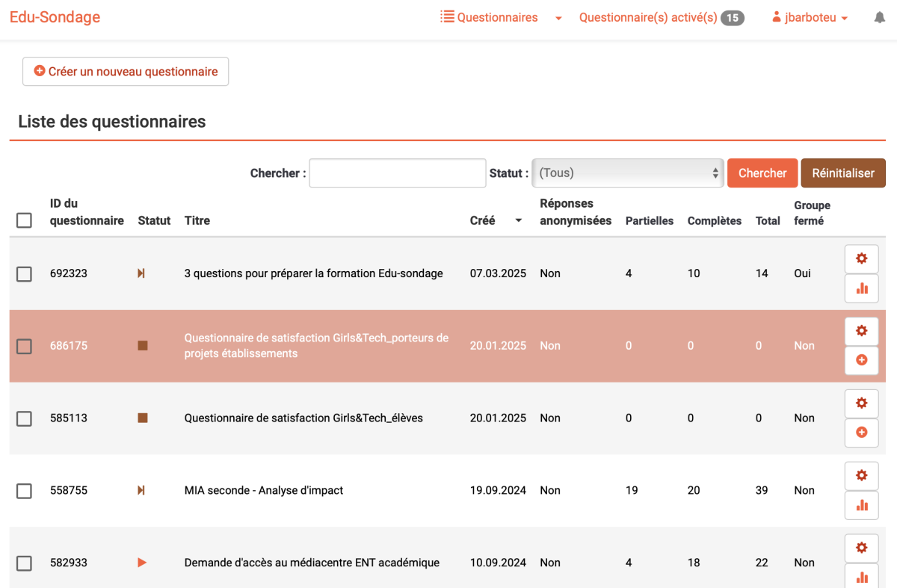Click the Chercher search text field

398,173
